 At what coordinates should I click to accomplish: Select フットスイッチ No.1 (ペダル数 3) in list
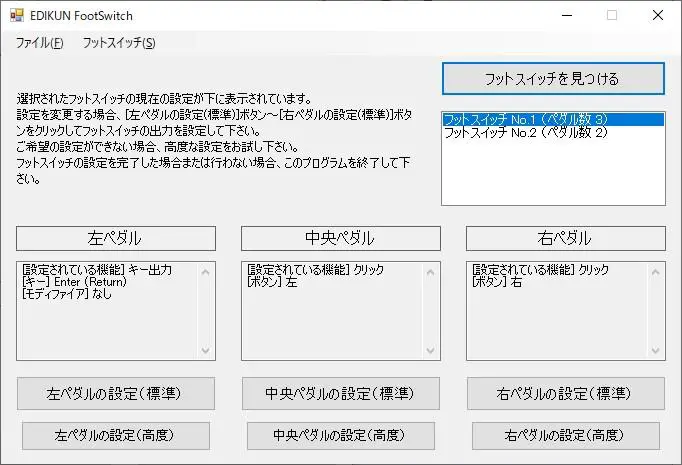click(x=553, y=119)
